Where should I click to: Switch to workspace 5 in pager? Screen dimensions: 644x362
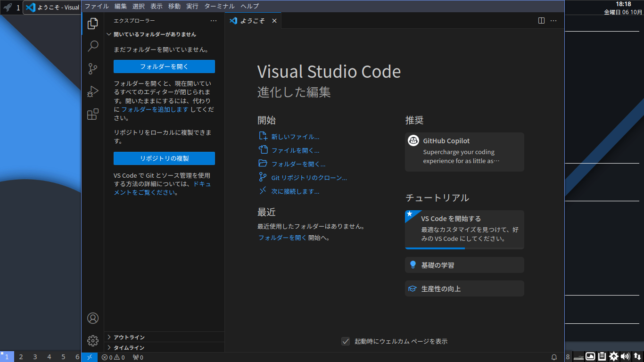click(63, 357)
